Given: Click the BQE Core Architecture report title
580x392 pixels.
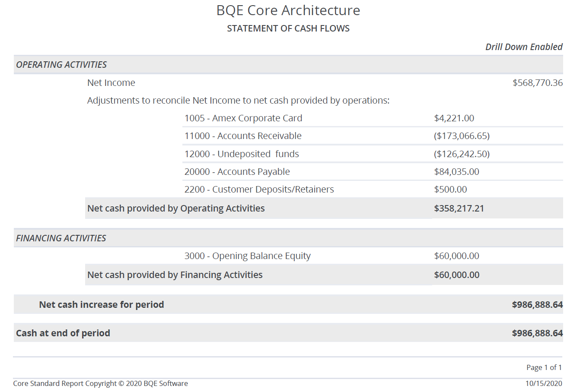Looking at the screenshot, I should pyautogui.click(x=288, y=10).
